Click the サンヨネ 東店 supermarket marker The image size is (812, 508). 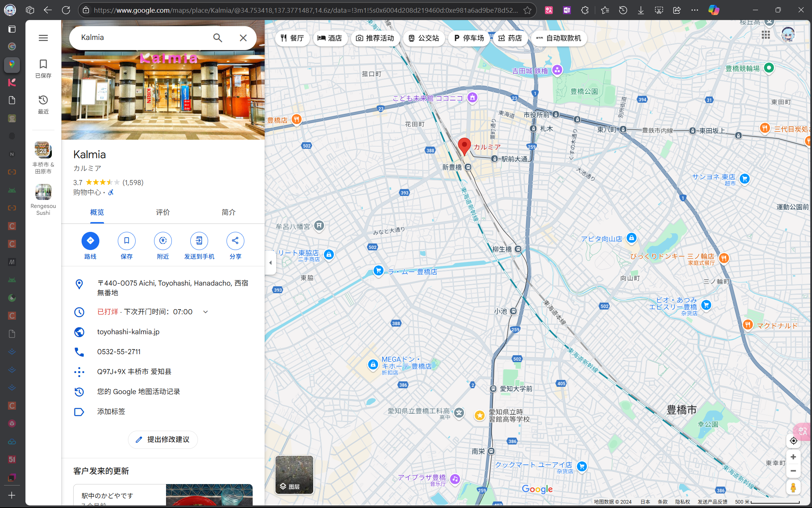[745, 179]
